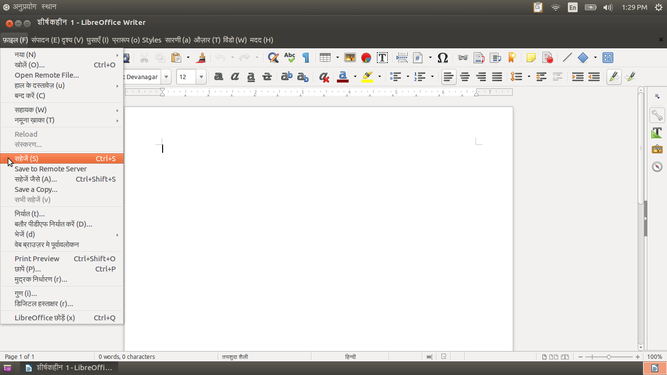Click word count status field
The height and width of the screenshot is (375, 667).
(x=127, y=357)
